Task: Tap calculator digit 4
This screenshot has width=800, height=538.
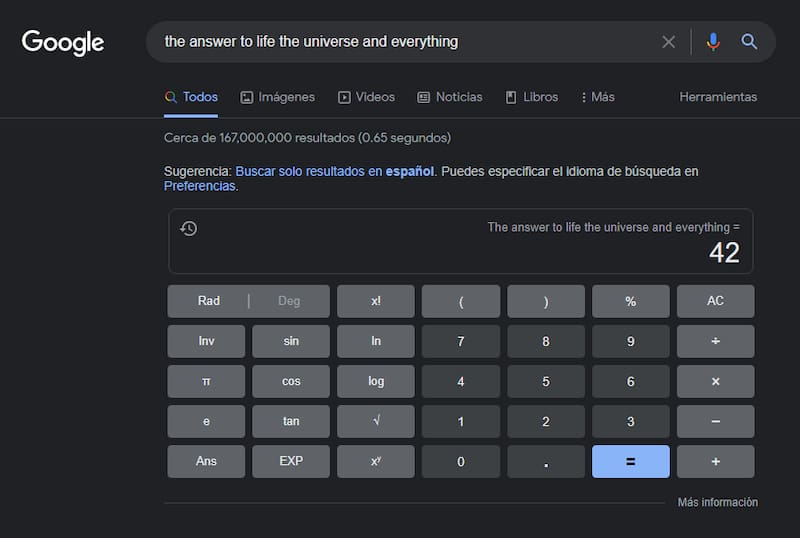Action: pos(461,381)
